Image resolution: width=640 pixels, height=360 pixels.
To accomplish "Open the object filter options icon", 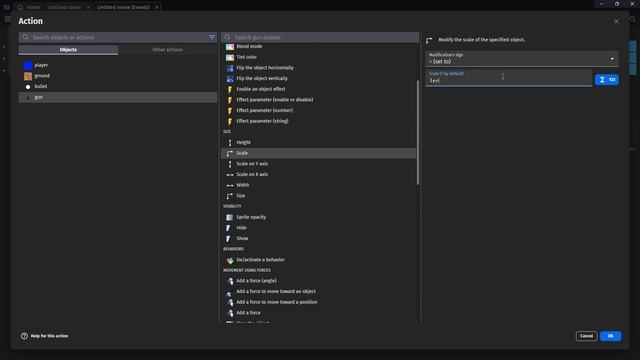I will pos(212,37).
